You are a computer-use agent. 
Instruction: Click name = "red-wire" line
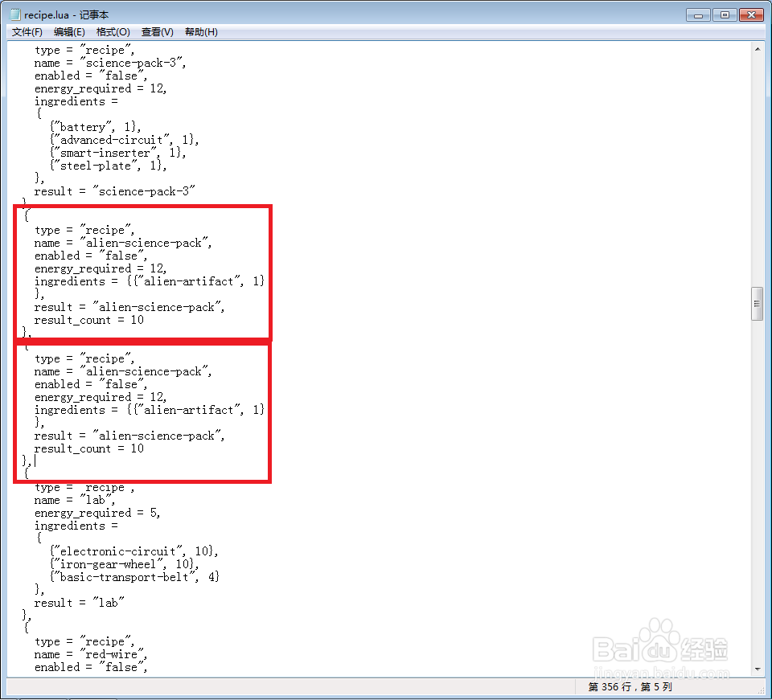[91, 655]
